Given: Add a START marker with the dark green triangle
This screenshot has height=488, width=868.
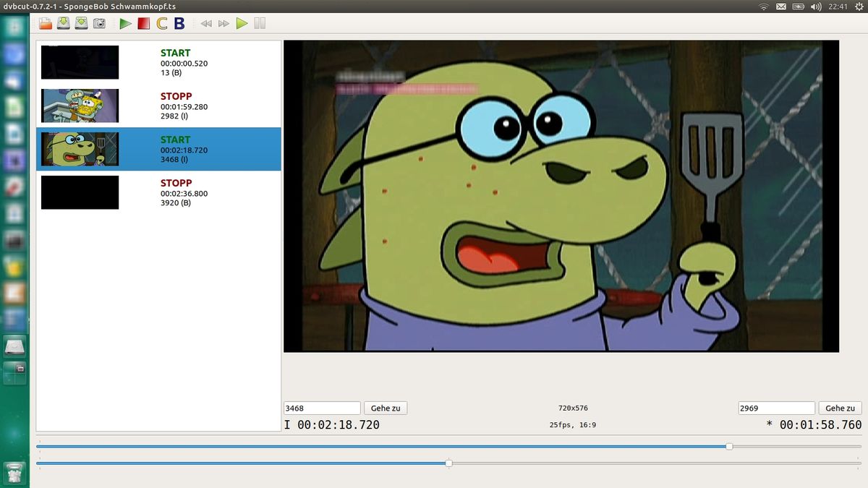Looking at the screenshot, I should pos(125,23).
